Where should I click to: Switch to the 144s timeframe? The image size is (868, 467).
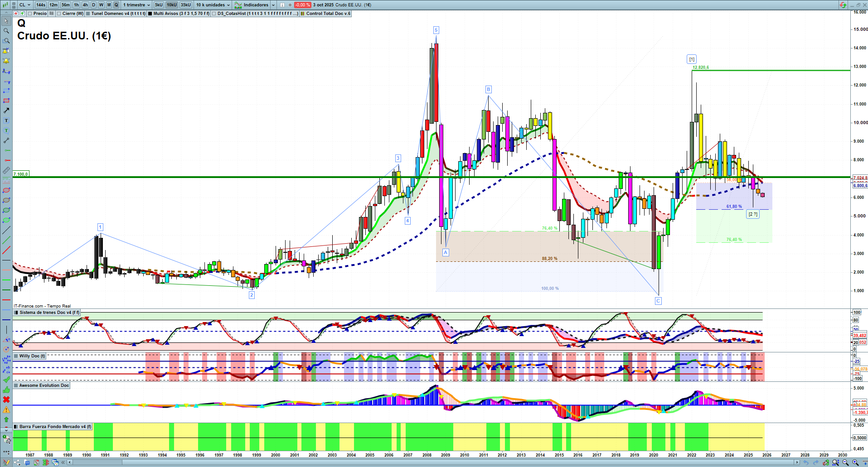pyautogui.click(x=41, y=5)
